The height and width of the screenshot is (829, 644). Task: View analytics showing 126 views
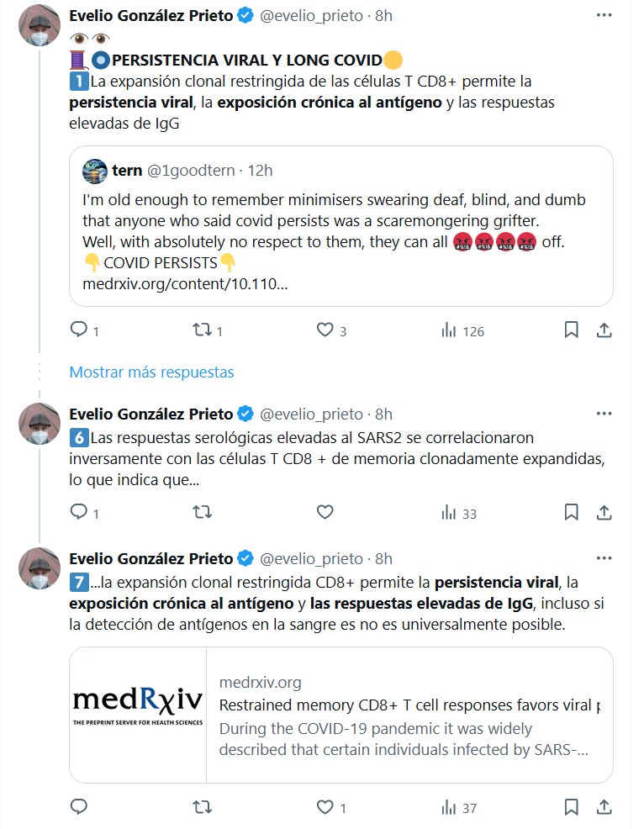click(449, 330)
